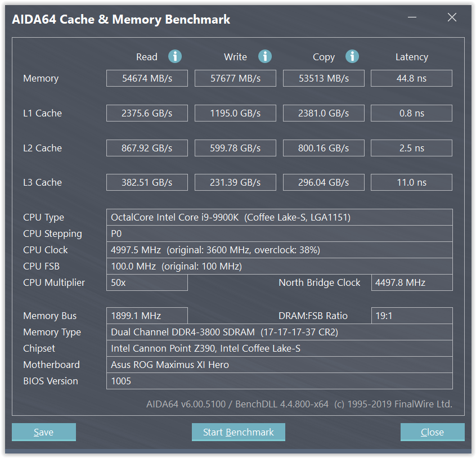476x458 pixels.
Task: Click the CPU Multiplier label
Action: 54,283
